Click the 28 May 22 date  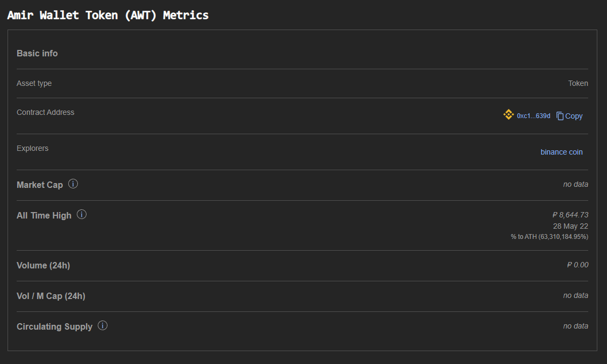pyautogui.click(x=570, y=226)
